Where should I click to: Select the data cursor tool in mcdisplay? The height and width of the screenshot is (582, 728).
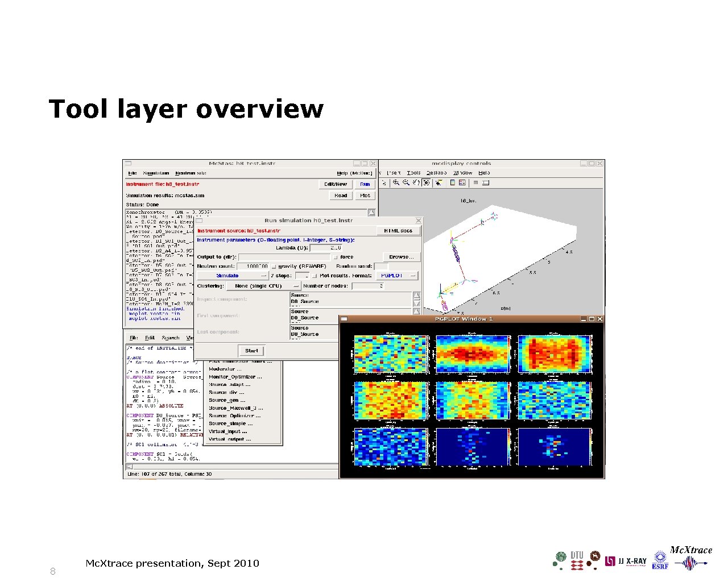pos(438,183)
